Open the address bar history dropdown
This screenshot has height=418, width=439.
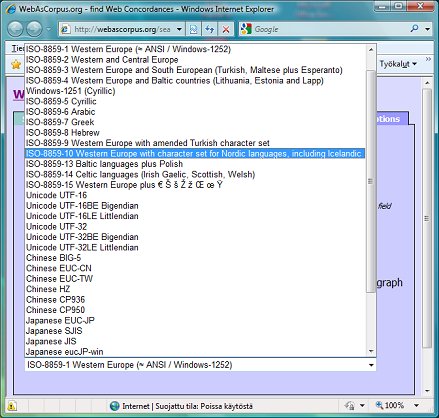coord(179,29)
